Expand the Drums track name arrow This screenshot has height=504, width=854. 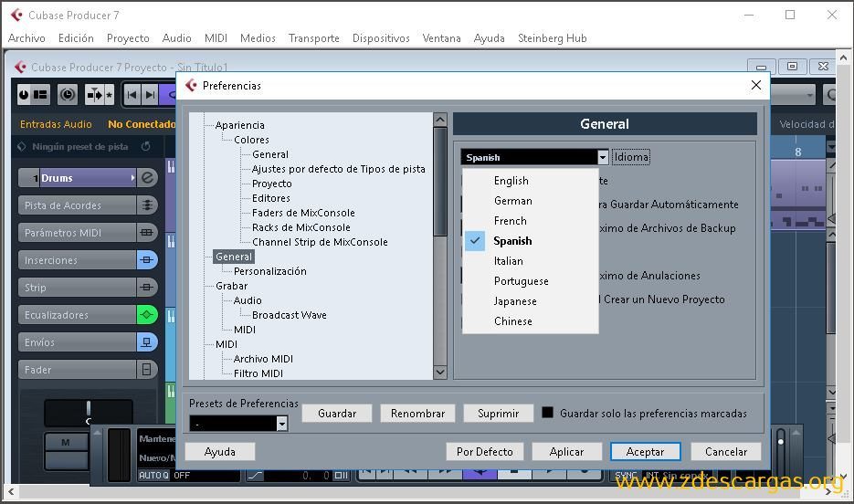(x=132, y=177)
